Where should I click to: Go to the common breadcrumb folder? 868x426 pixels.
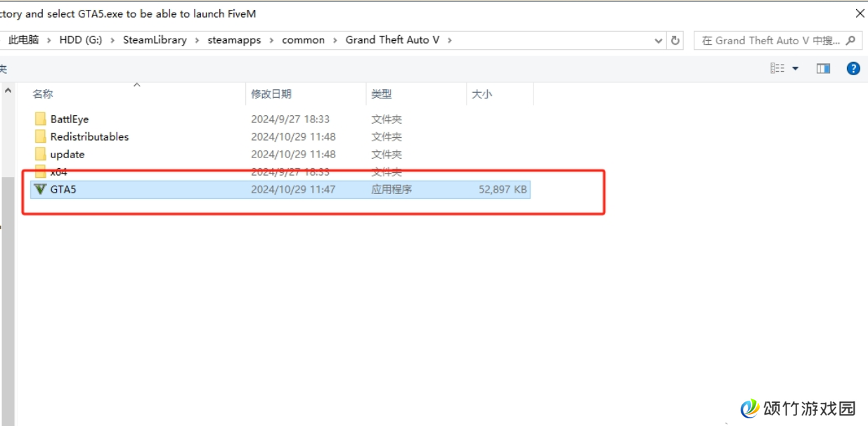[304, 40]
